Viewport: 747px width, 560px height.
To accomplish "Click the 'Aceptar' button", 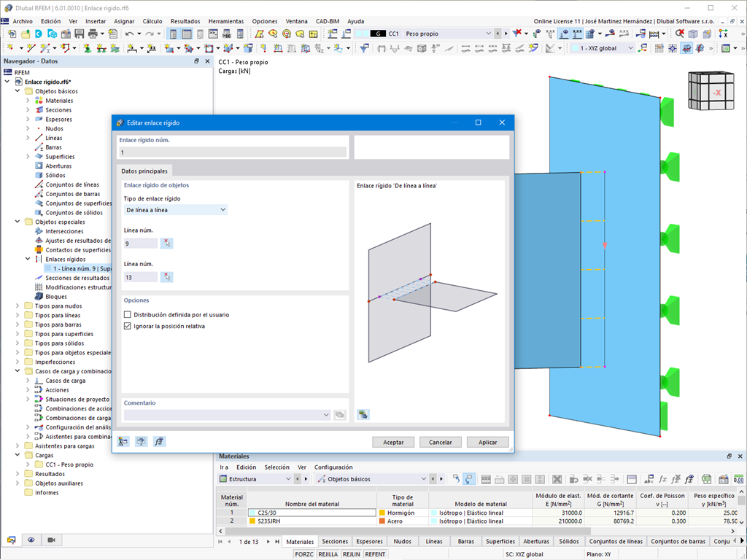I will click(x=393, y=443).
